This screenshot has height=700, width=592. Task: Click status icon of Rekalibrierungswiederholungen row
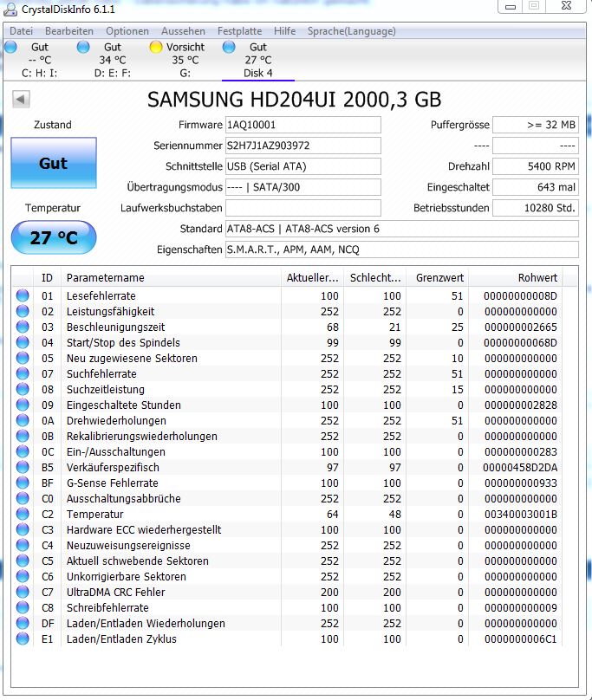point(23,436)
